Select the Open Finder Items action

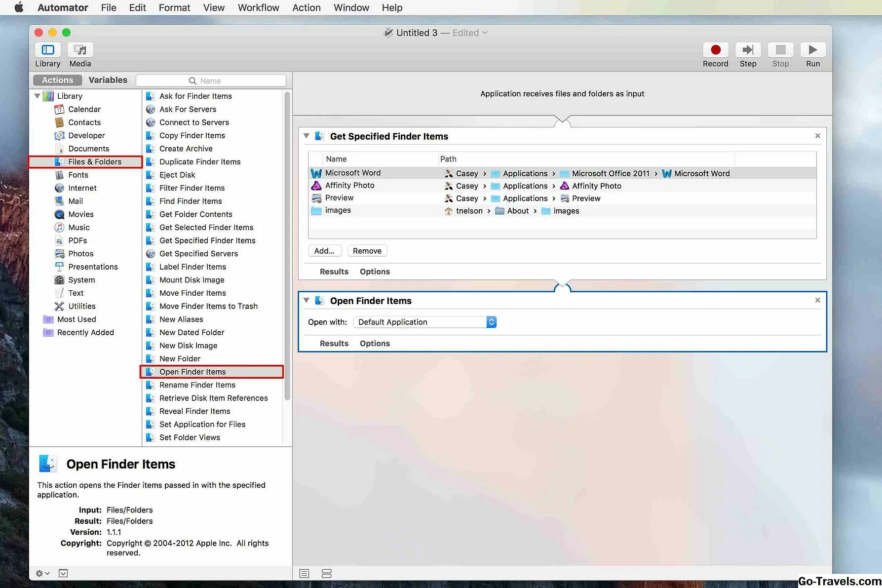212,372
